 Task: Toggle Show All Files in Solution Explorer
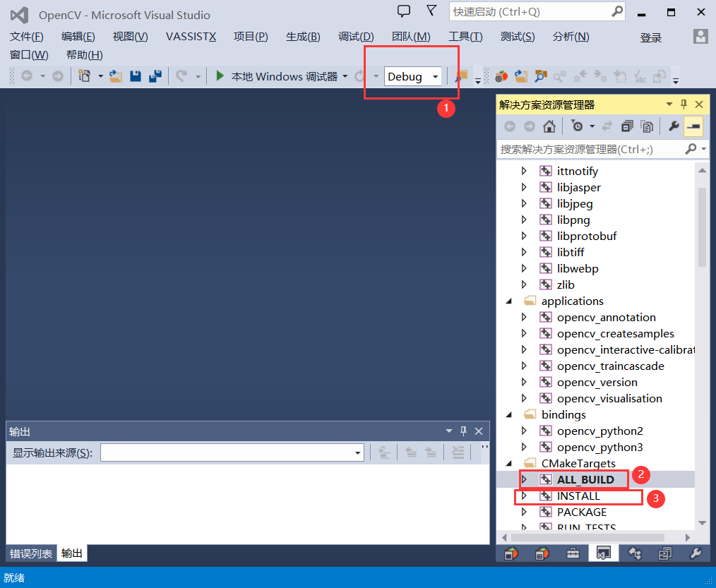(x=626, y=126)
